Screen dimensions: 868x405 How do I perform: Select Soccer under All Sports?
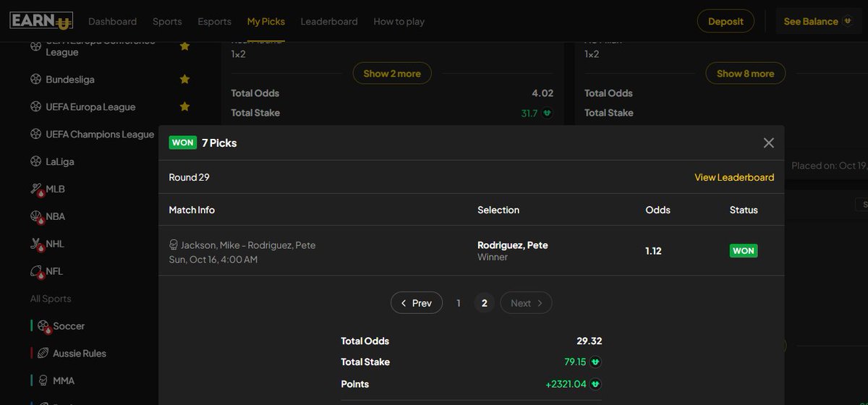69,326
